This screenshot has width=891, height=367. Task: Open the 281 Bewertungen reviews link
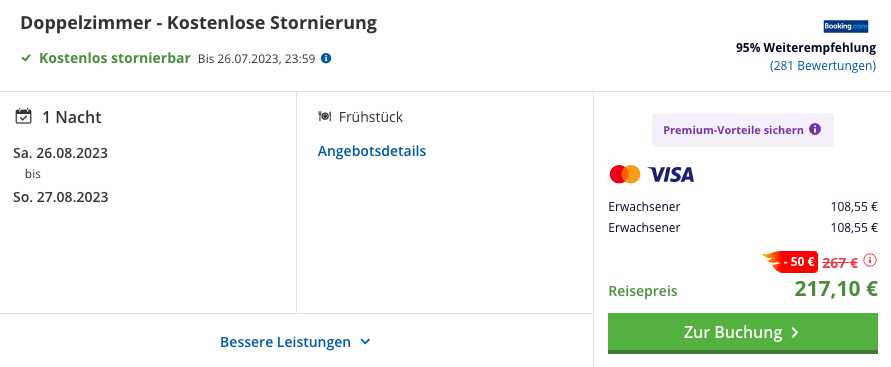(823, 66)
